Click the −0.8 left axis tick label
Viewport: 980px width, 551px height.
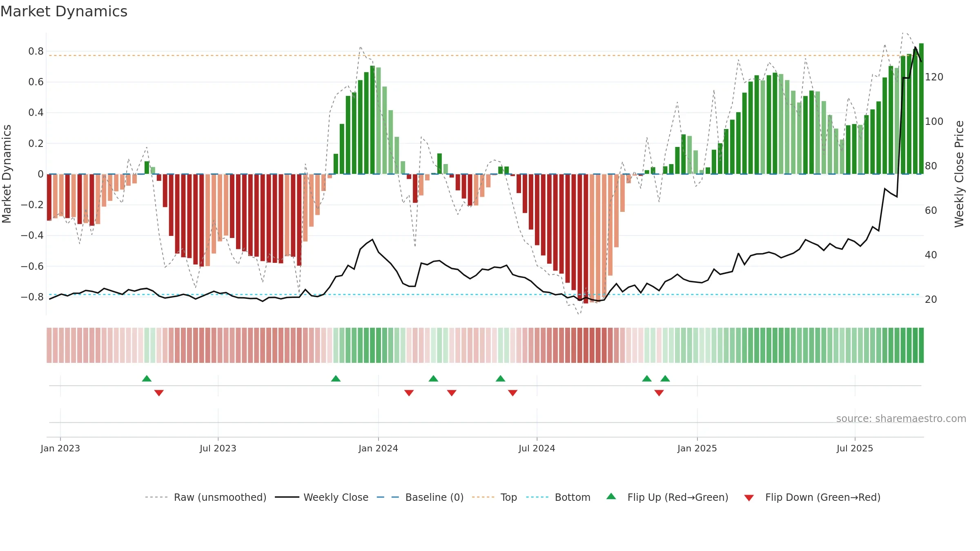32,297
